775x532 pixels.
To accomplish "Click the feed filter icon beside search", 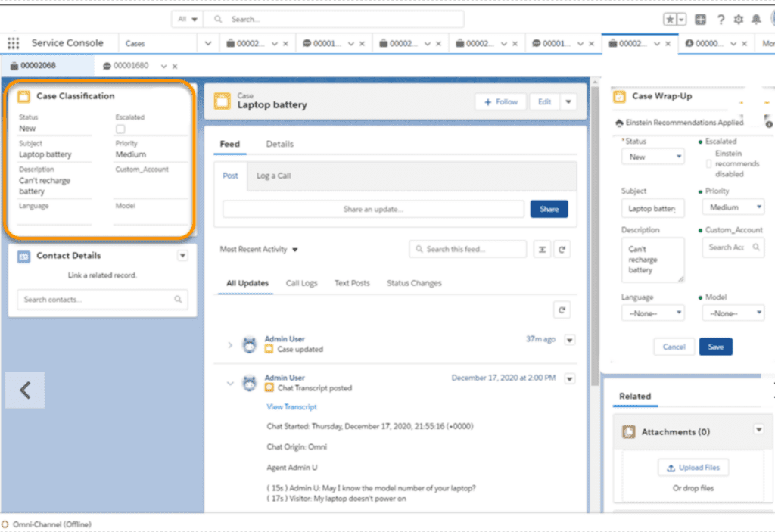I will coord(542,249).
